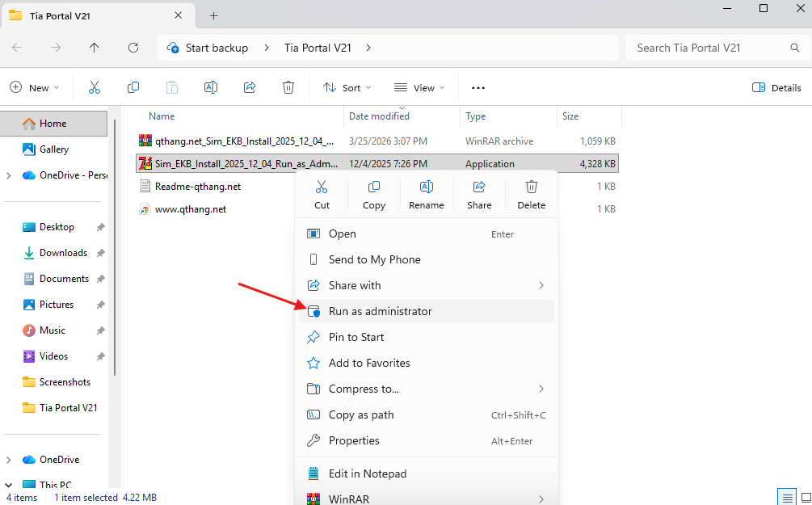This screenshot has height=505, width=812.
Task: Click the New button
Action: click(35, 87)
